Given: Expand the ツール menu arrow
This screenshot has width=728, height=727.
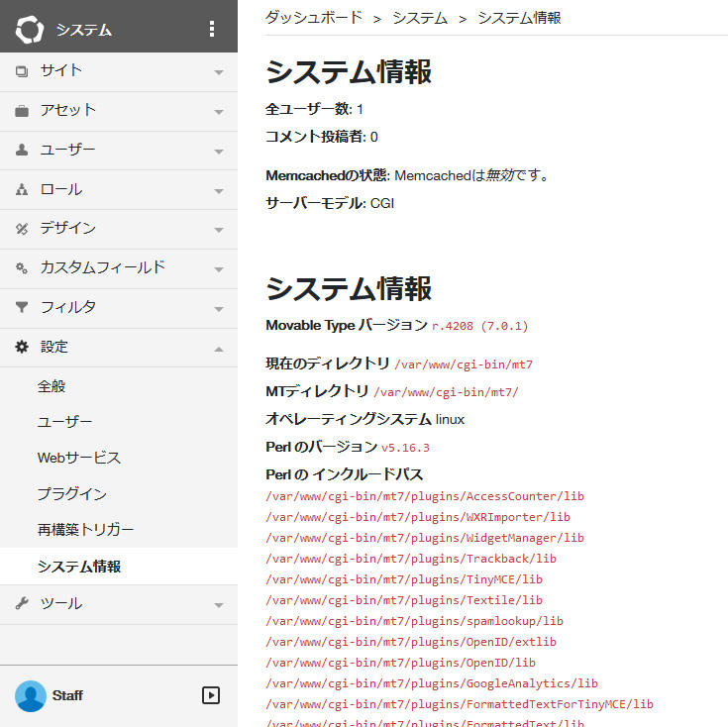Looking at the screenshot, I should click(x=219, y=605).
